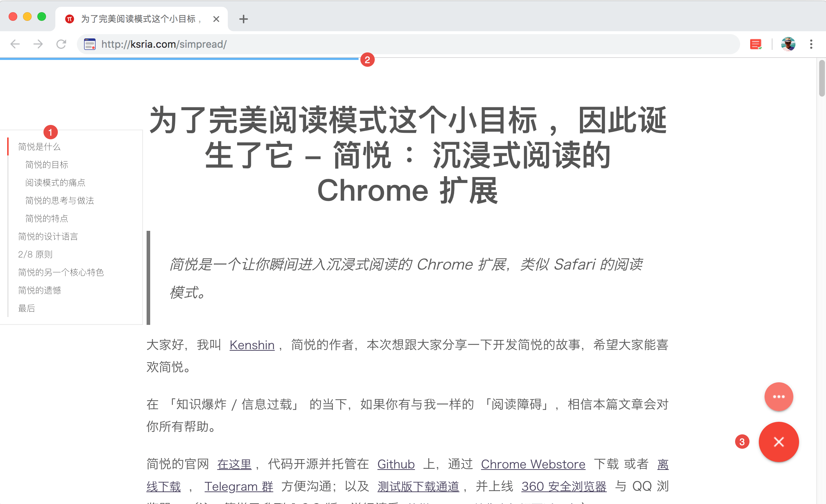Screen dimensions: 826x504
Task: Jump to the 2/8 原则 section
Action: (35, 254)
